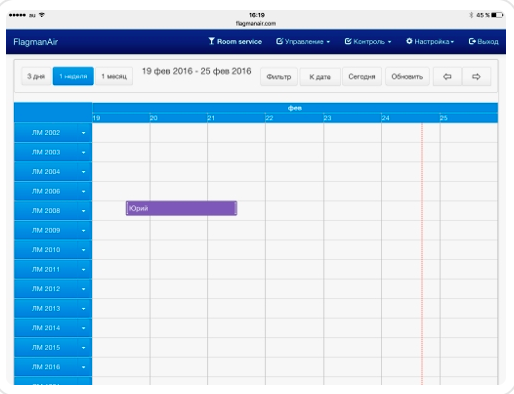Viewport: 514px width, 394px height.
Task: Select the ЛМ 2015 room label
Action: pos(46,347)
